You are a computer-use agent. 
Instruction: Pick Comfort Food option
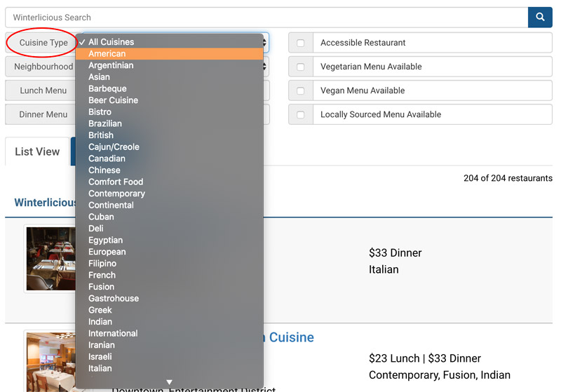[x=170, y=182]
